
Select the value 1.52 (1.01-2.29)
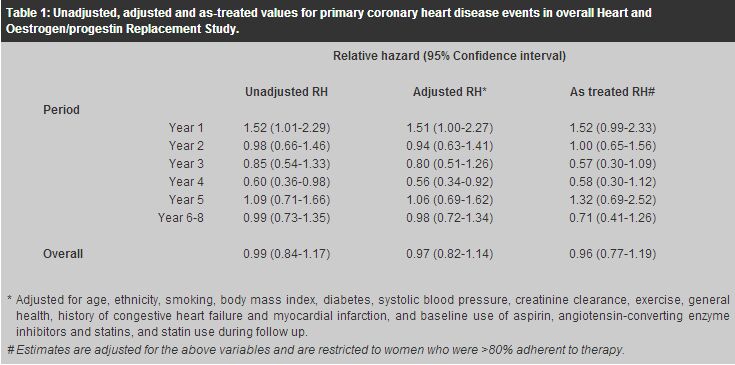pos(286,128)
